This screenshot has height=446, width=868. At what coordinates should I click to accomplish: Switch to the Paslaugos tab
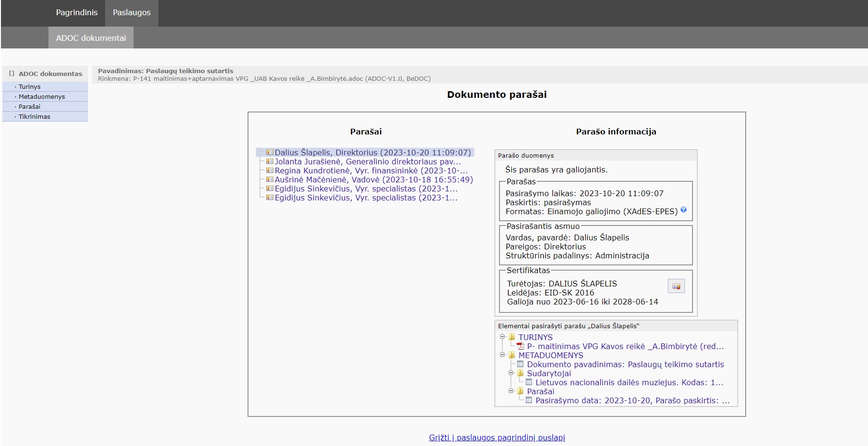click(132, 13)
